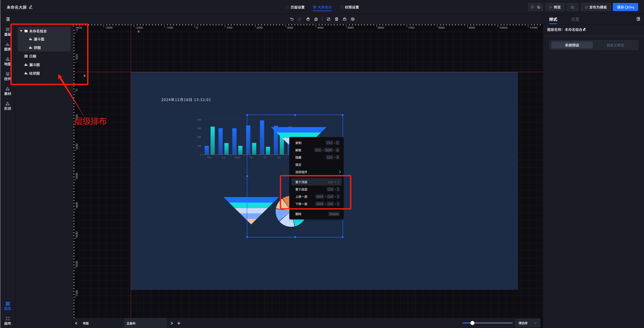The width and height of the screenshot is (644, 328).
Task: Click the 发布为模板 button
Action: click(595, 7)
